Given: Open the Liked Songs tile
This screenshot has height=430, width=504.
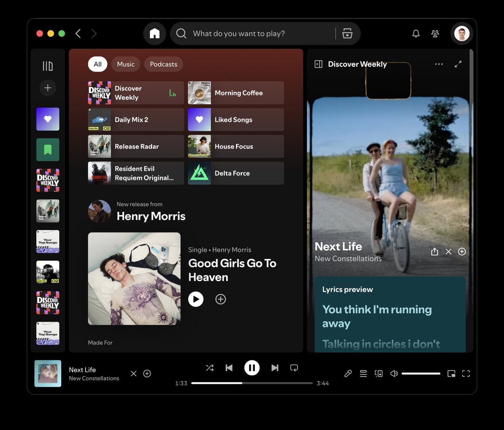Looking at the screenshot, I should (x=236, y=120).
